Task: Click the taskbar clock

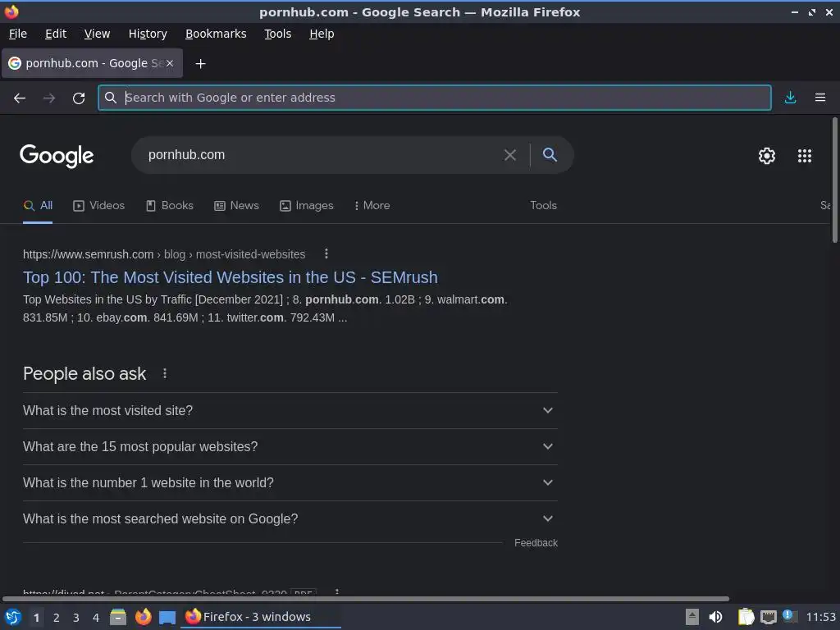Action: click(x=820, y=617)
